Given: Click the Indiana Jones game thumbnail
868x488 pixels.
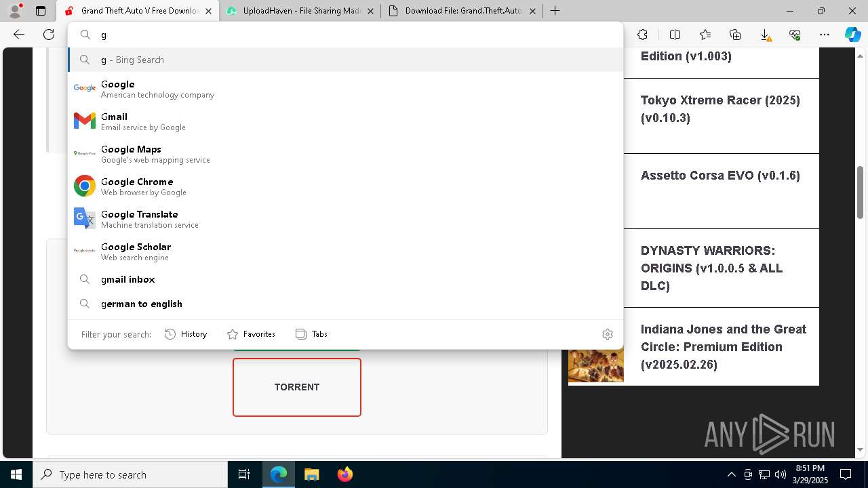Looking at the screenshot, I should 596,365.
